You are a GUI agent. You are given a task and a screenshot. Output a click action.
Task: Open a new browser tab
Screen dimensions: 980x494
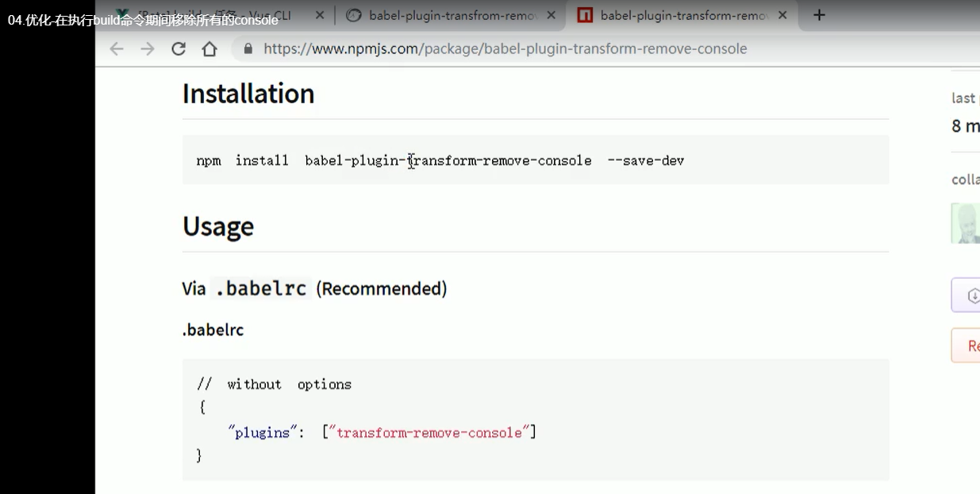pos(820,15)
